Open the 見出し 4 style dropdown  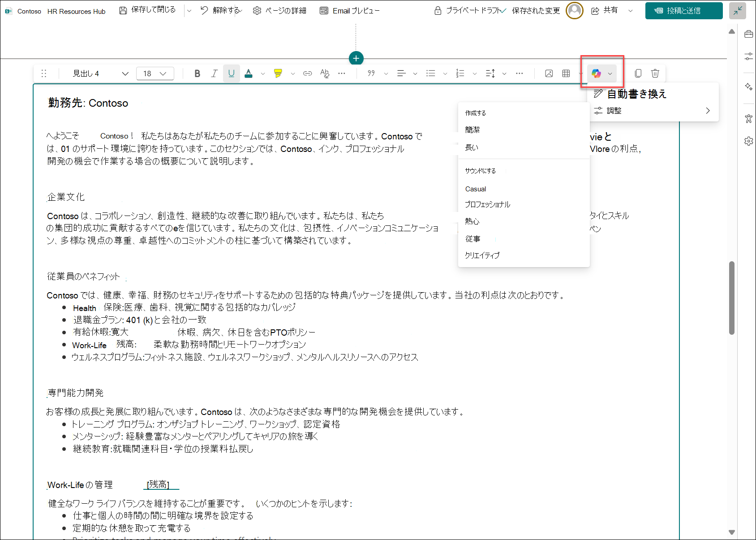pyautogui.click(x=100, y=73)
